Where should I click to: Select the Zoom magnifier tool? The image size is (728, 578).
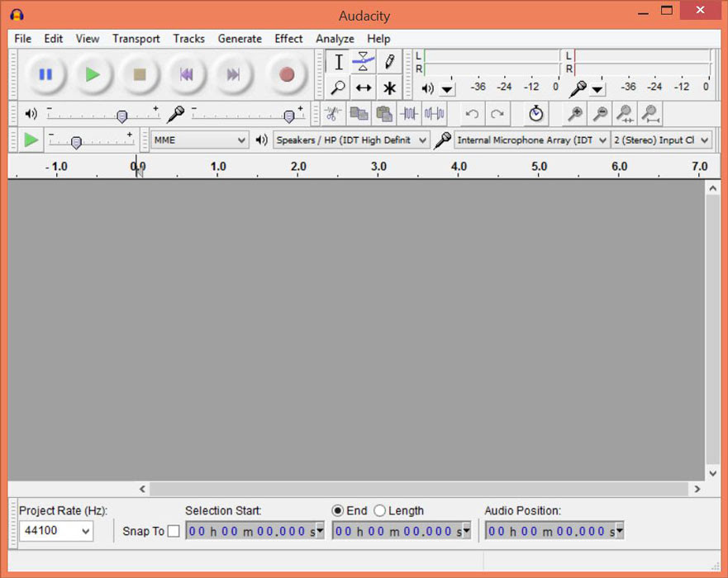339,88
